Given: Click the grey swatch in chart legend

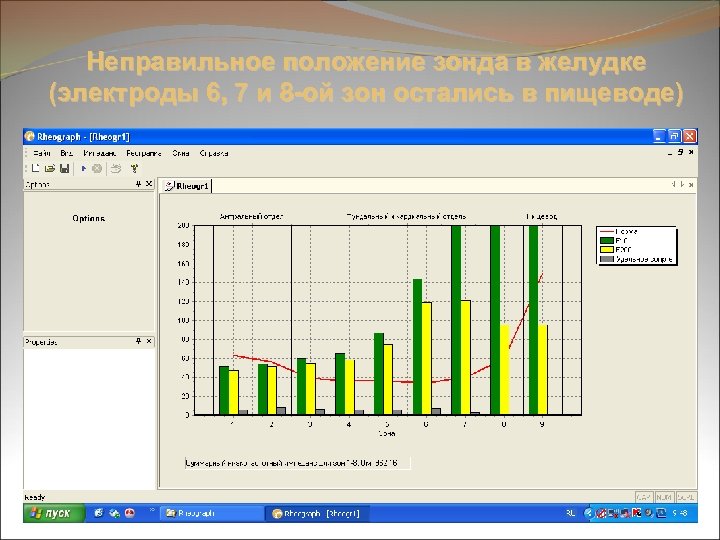Looking at the screenshot, I should 607,259.
